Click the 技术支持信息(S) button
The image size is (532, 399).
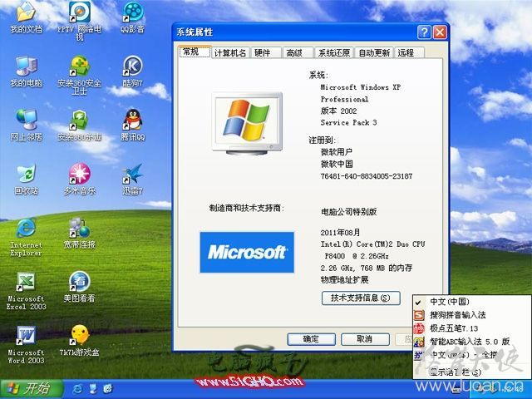tap(361, 298)
